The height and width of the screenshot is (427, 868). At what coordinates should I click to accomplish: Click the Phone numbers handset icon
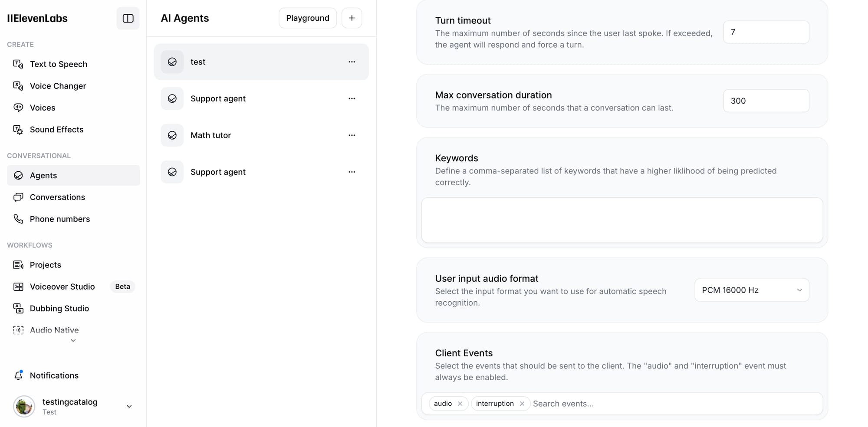click(x=18, y=219)
